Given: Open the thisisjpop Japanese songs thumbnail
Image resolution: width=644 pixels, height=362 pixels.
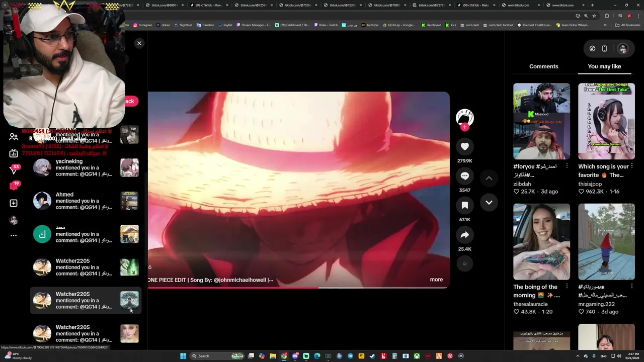Looking at the screenshot, I should tap(606, 121).
